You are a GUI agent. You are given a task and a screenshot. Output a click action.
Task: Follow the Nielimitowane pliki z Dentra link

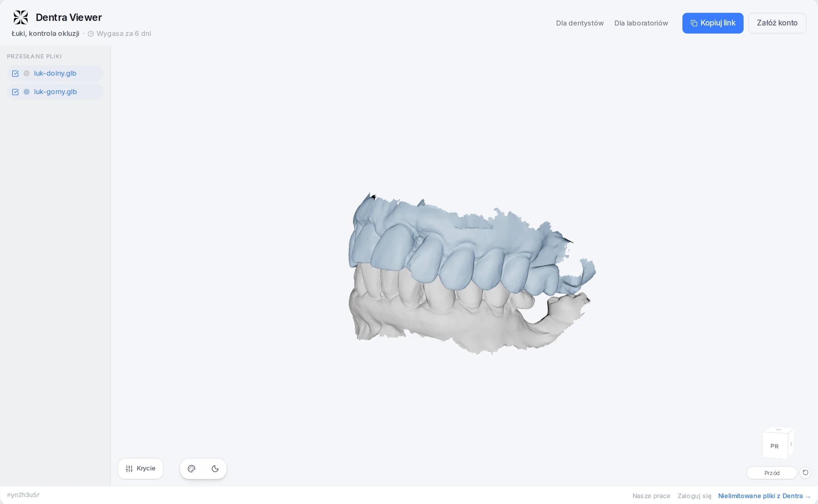point(764,496)
